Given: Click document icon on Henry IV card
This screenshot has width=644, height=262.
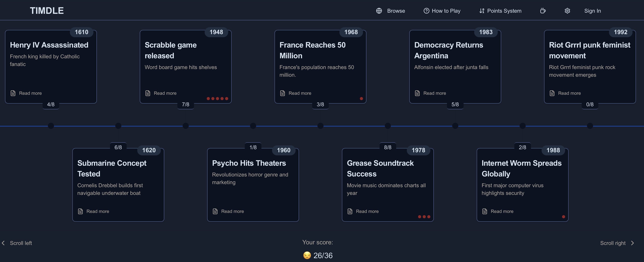Looking at the screenshot, I should coord(13,93).
